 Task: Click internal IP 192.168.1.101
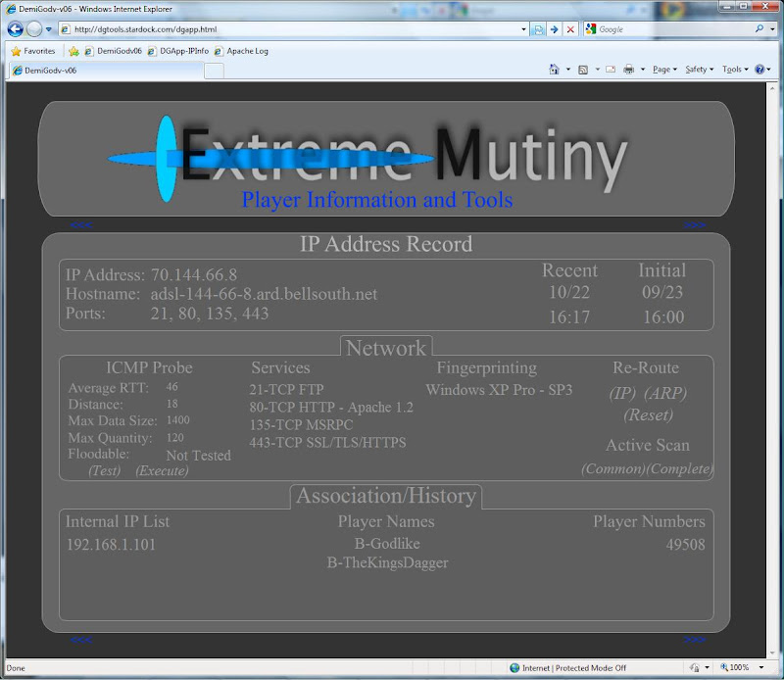pos(111,545)
